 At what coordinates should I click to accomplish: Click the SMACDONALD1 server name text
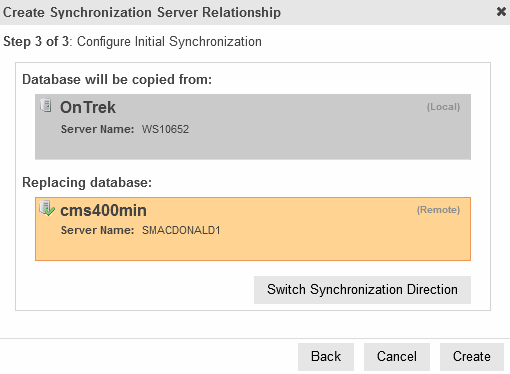tap(181, 230)
